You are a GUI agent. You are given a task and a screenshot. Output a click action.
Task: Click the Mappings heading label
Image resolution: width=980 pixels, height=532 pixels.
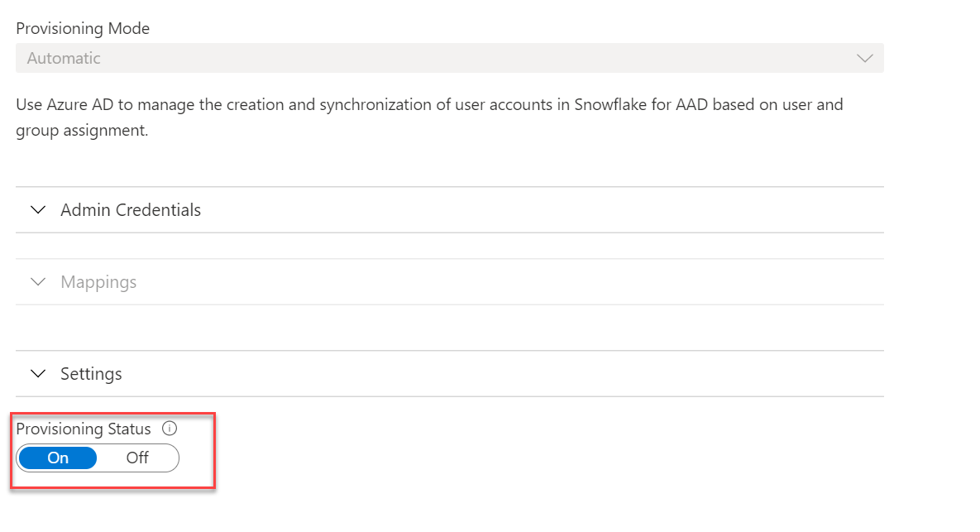[98, 282]
